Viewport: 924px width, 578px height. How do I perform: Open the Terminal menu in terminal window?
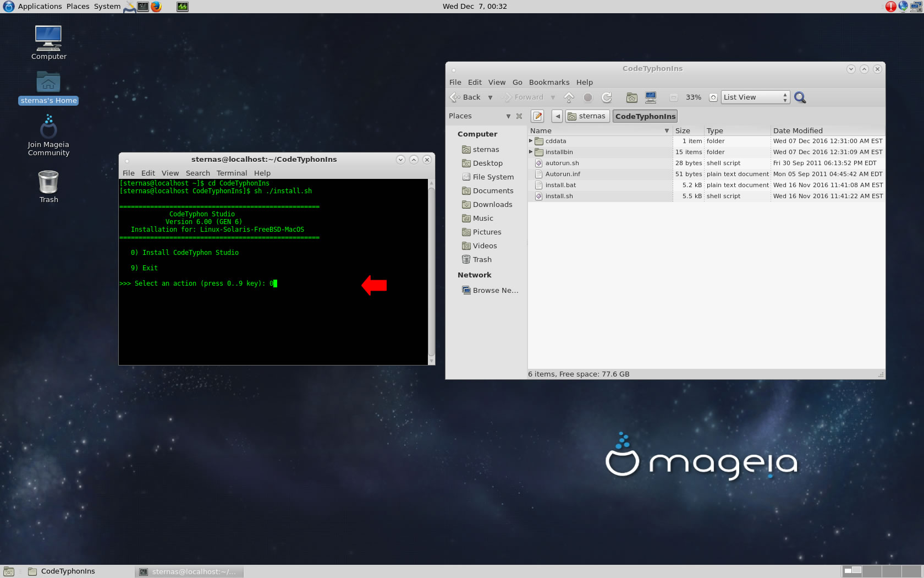click(x=232, y=173)
